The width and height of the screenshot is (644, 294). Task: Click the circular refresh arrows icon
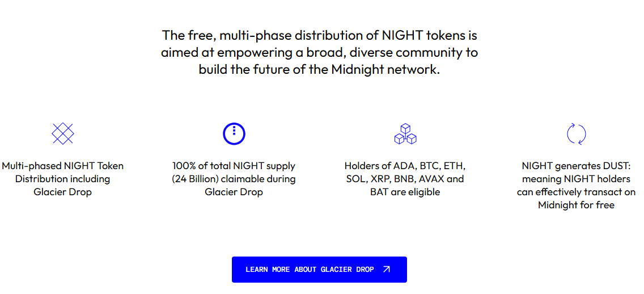tap(576, 133)
